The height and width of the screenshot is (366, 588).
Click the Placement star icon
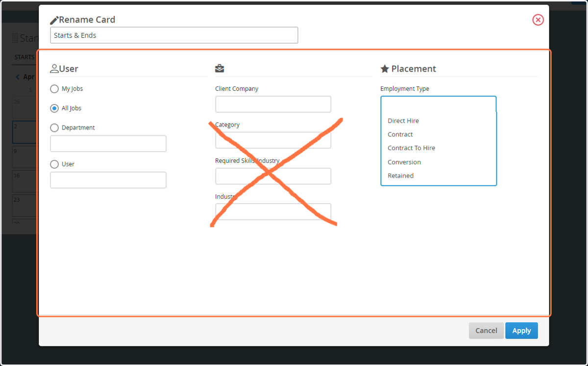(x=385, y=69)
